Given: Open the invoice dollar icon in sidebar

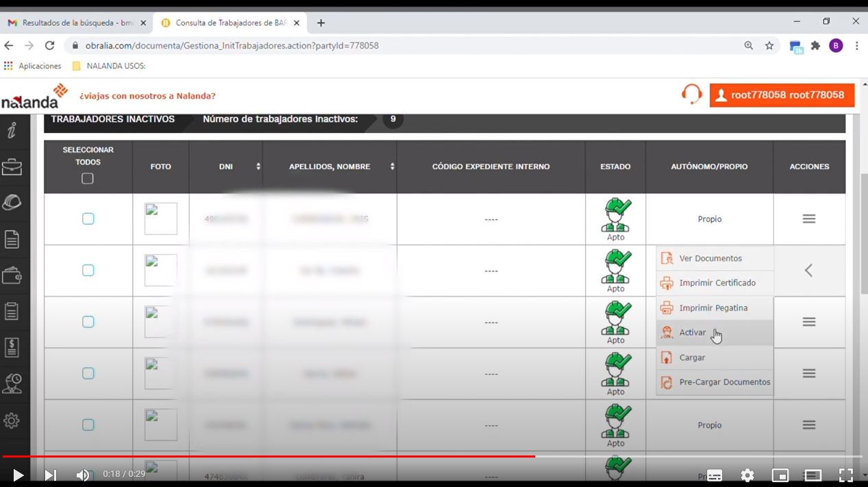Looking at the screenshot, I should [x=12, y=347].
